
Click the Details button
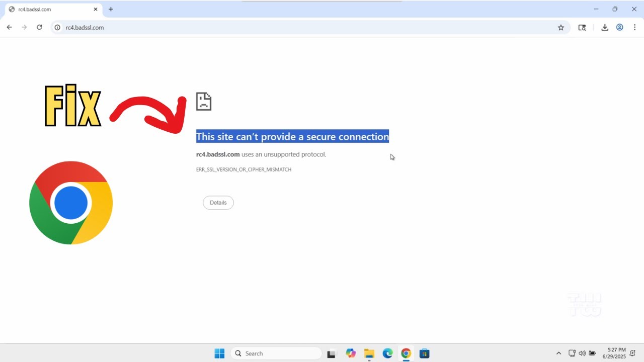[x=218, y=203]
